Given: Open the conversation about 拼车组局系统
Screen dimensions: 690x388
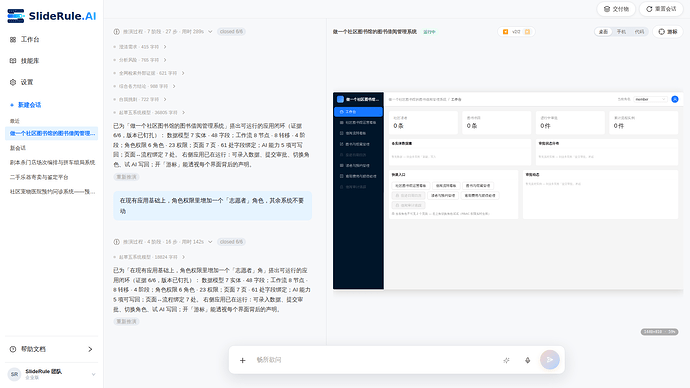Looking at the screenshot, I should 51,162.
